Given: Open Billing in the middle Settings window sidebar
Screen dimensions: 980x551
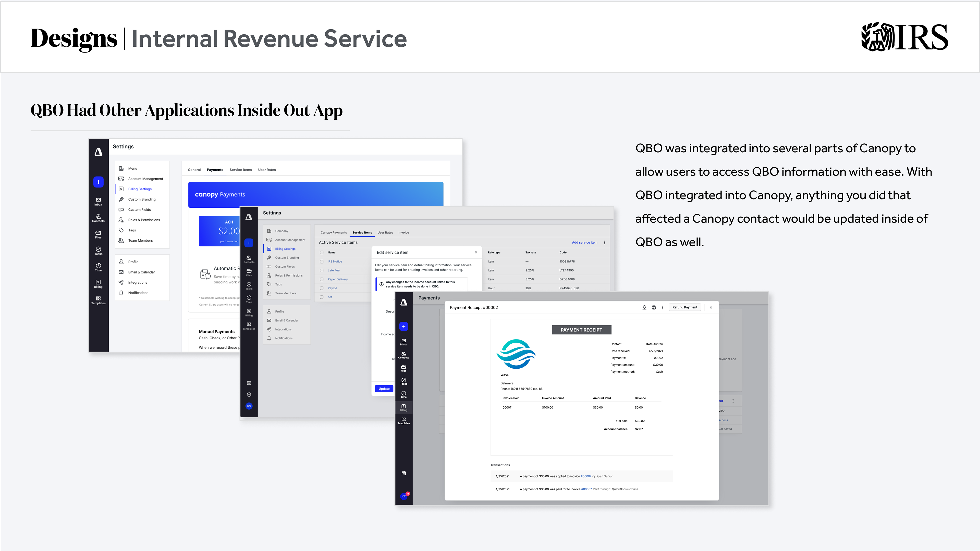Looking at the screenshot, I should click(249, 312).
